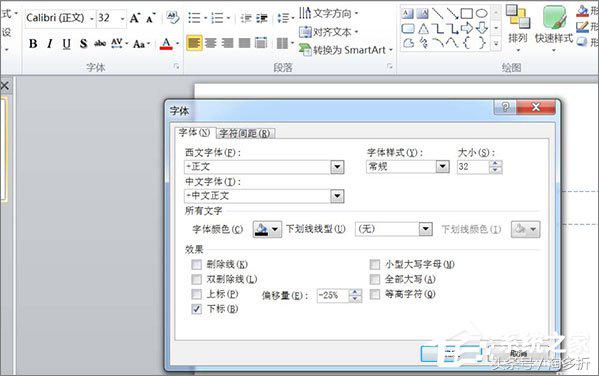Enable the 上标 superscript checkbox

[196, 294]
